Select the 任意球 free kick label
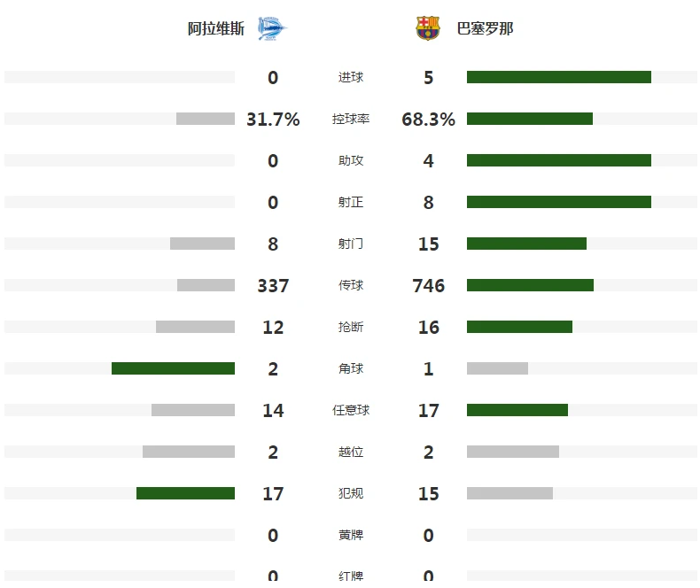 coord(351,410)
